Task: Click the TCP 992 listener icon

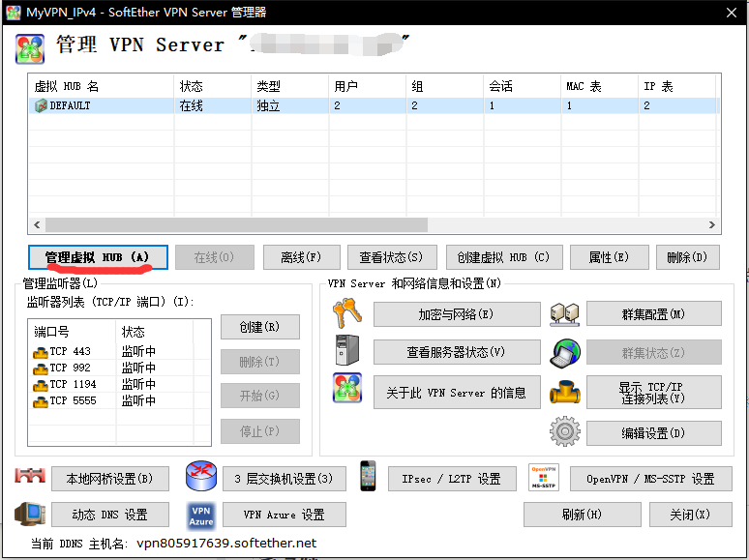Action: 41,368
